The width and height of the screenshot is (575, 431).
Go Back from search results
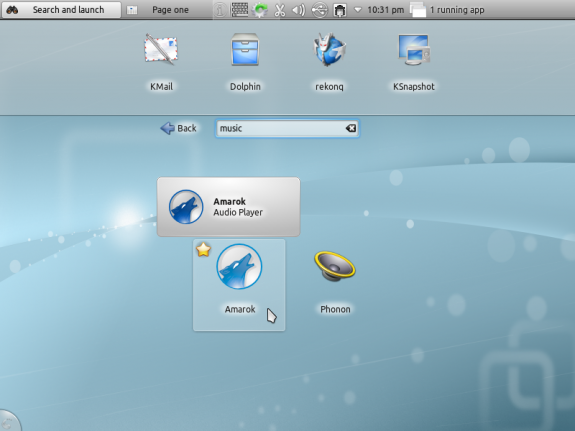tap(179, 128)
